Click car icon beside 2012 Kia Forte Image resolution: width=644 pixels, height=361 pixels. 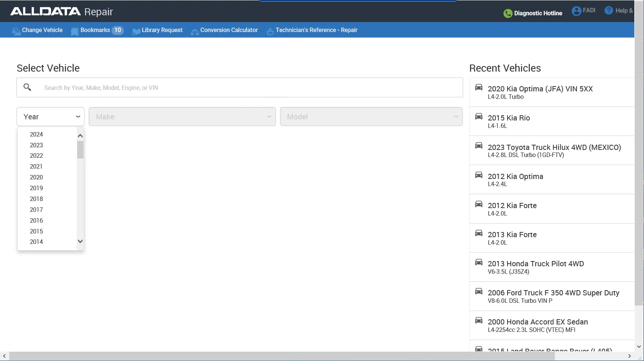coord(479,204)
